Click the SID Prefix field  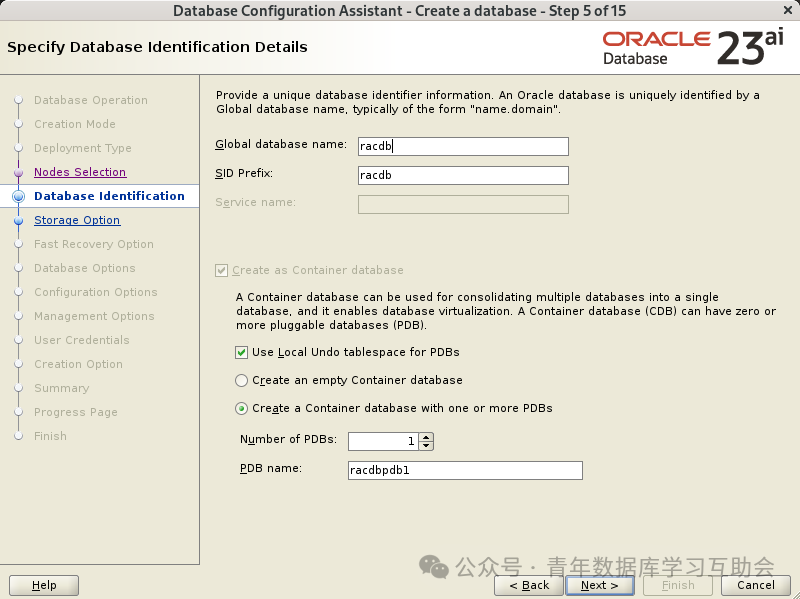[x=463, y=176]
